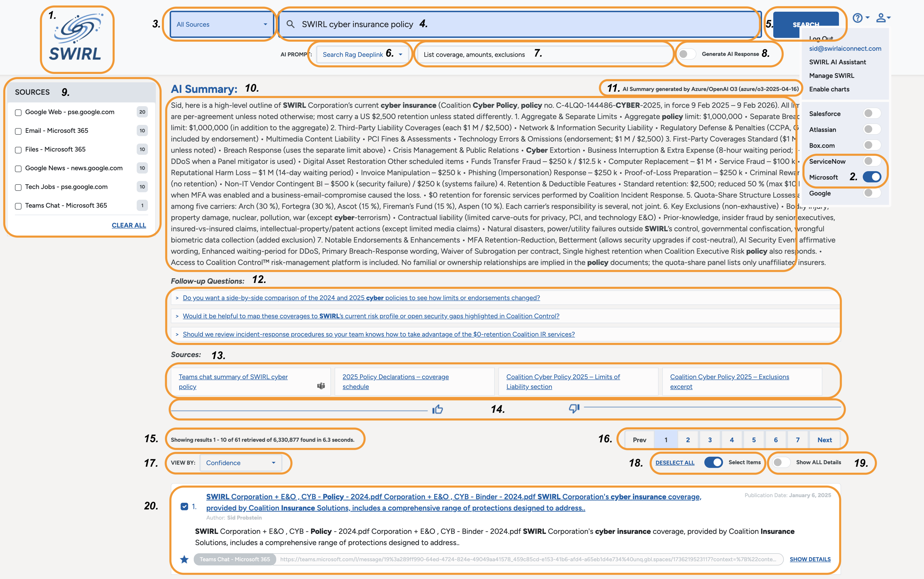Click into the search query field
924x579 pixels.
coord(520,25)
